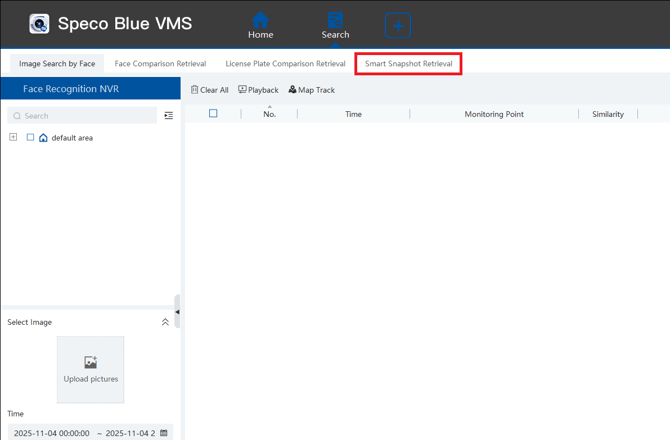Click the Upload pictures image icon
Viewport: 670px width, 440px height.
pyautogui.click(x=90, y=362)
